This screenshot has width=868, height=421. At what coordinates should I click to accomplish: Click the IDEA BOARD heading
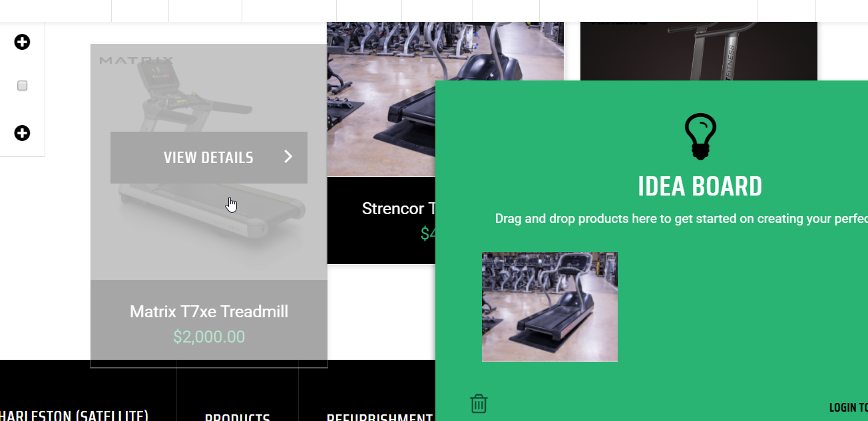tap(700, 187)
